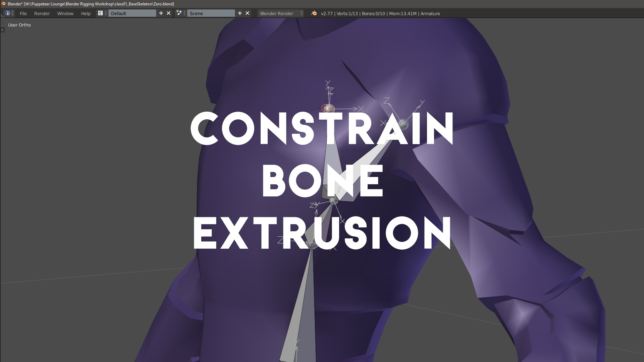
Task: Delete the Default screen layout
Action: [169, 13]
